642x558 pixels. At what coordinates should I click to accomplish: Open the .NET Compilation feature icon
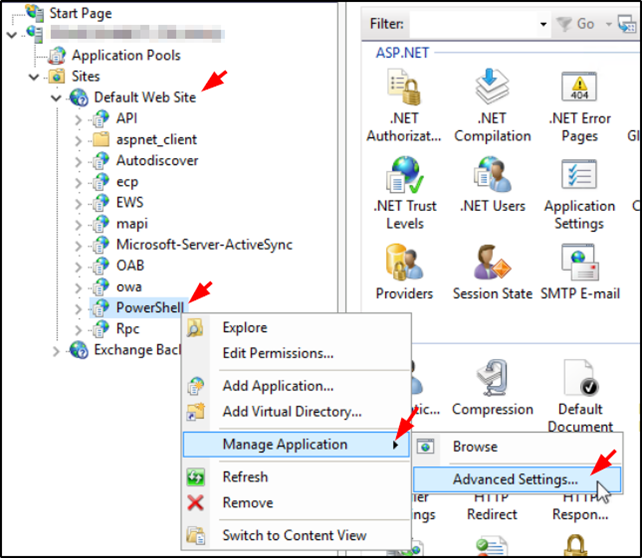(x=492, y=92)
